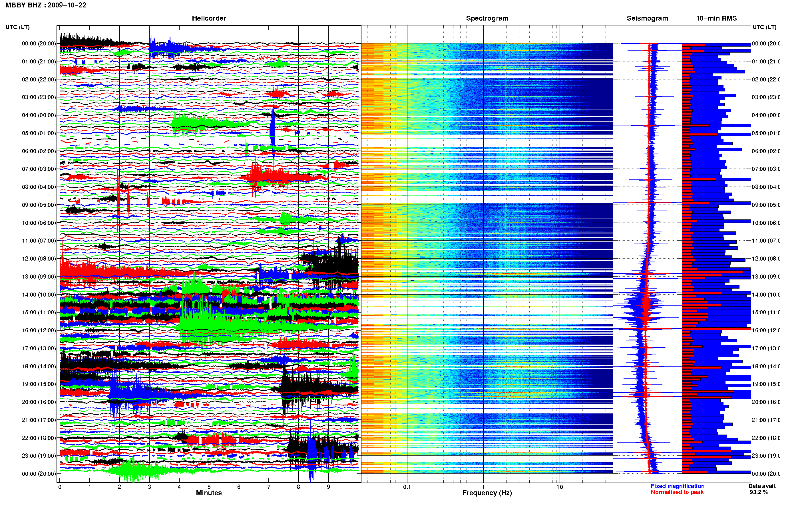Click the 'Normalised to peak' legend text

pyautogui.click(x=677, y=492)
